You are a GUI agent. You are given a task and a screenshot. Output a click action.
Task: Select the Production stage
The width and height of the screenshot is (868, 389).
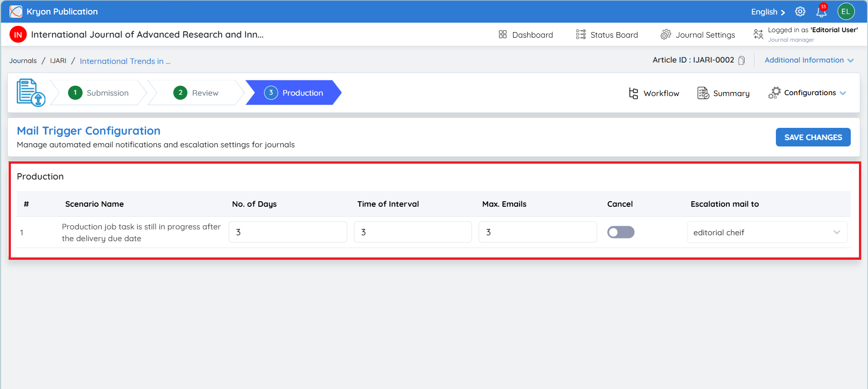pos(294,92)
